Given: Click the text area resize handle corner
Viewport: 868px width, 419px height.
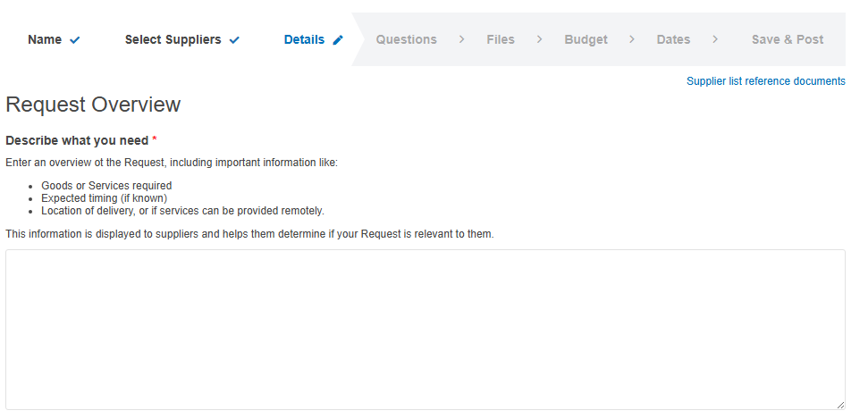Looking at the screenshot, I should pos(841,406).
